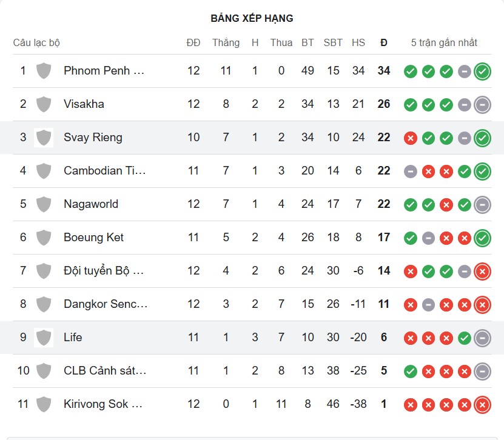Click the Thắng column header
The width and height of the screenshot is (504, 440).
pyautogui.click(x=226, y=42)
